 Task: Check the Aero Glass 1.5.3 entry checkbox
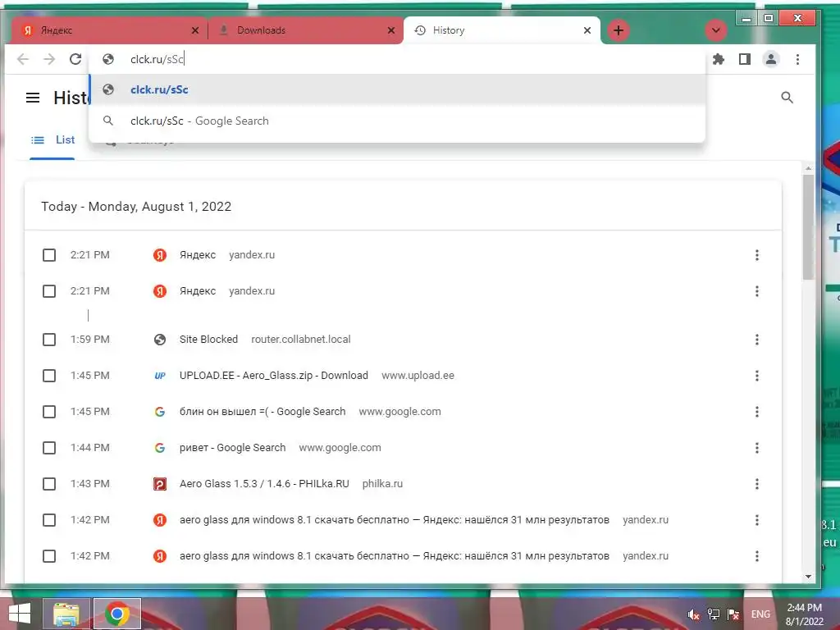pyautogui.click(x=49, y=484)
